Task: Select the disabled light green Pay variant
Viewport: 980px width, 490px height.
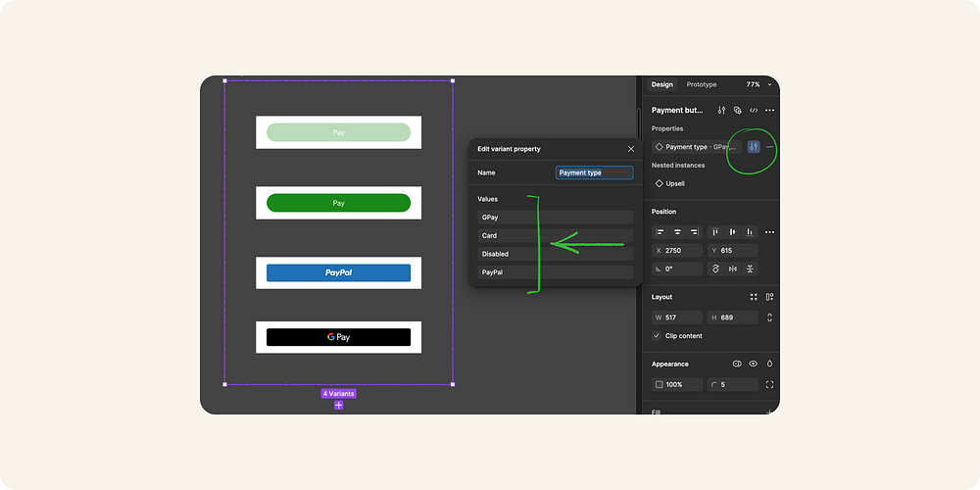Action: click(338, 132)
